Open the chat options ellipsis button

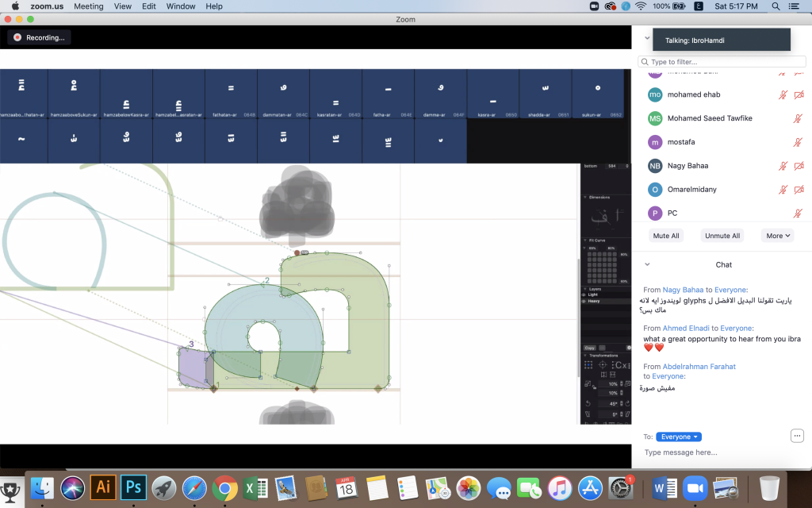click(797, 436)
